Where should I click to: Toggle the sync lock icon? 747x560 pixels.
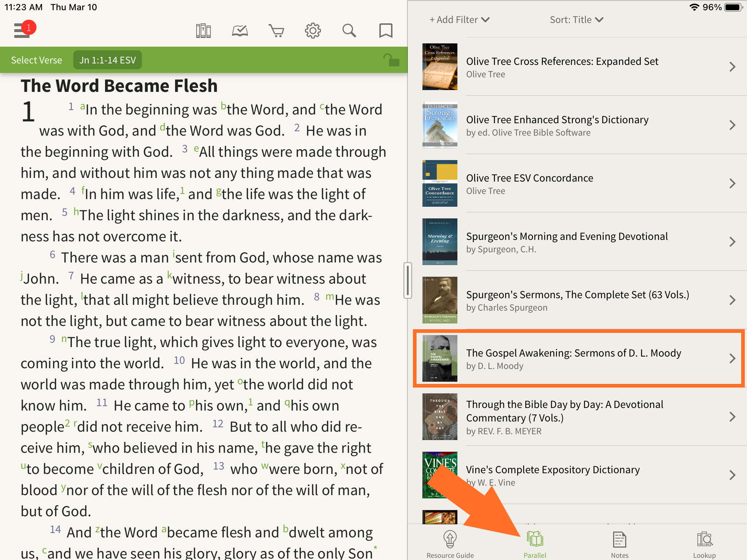point(391,59)
